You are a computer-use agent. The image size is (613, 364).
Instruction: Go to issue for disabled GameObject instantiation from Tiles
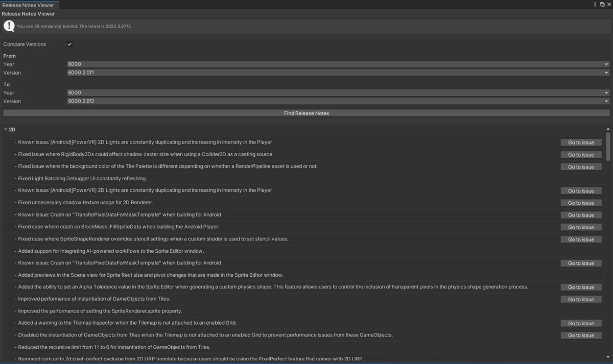[x=581, y=335]
